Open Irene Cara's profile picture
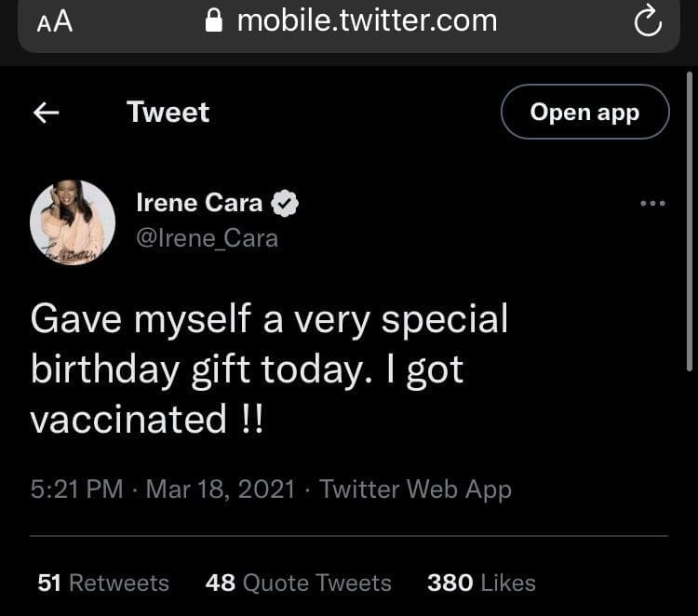This screenshot has width=698, height=616. pyautogui.click(x=73, y=222)
